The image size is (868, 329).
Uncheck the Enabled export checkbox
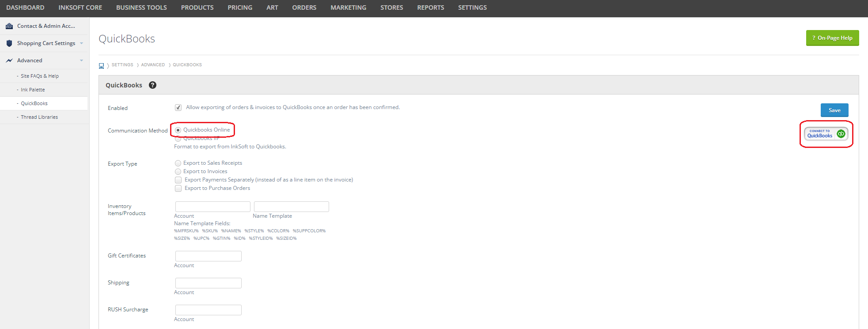click(178, 108)
